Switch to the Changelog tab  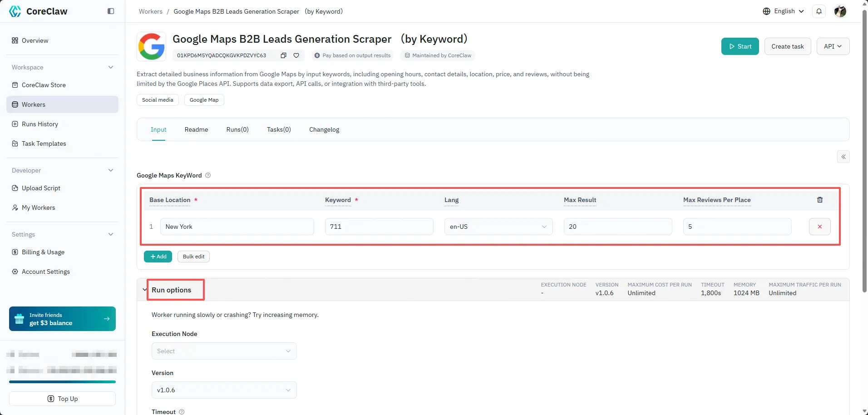(324, 129)
